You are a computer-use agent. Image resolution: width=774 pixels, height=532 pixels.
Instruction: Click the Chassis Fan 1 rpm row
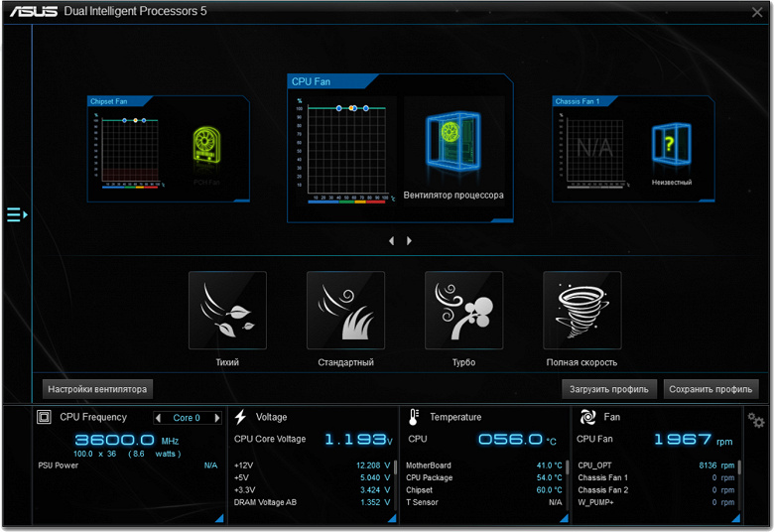[x=656, y=477]
